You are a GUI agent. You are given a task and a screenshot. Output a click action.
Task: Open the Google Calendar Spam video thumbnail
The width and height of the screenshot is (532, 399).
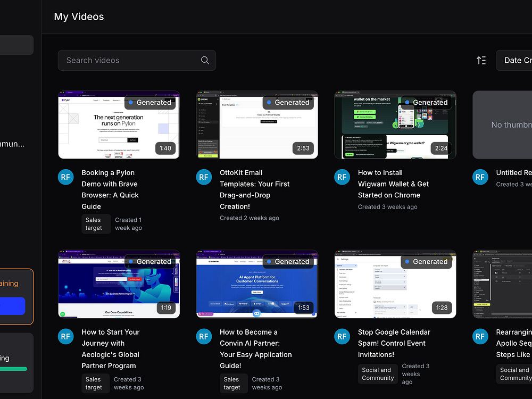[395, 284]
